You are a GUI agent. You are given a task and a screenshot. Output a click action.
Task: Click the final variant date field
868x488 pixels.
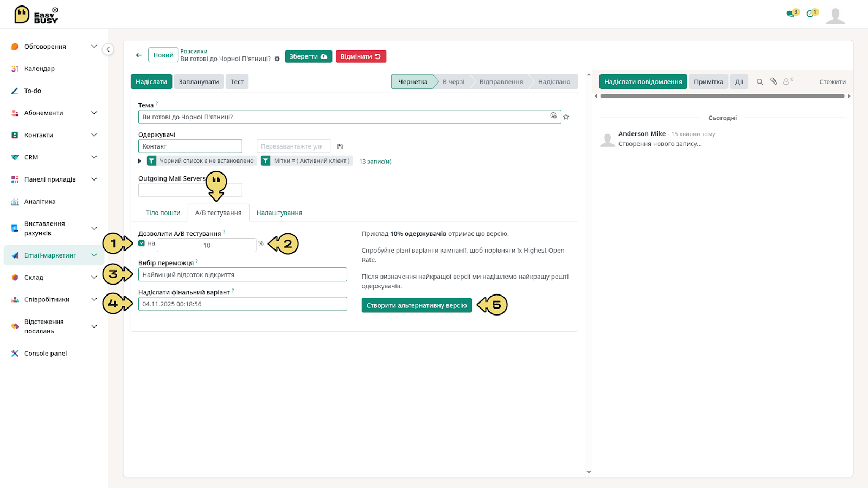point(242,304)
